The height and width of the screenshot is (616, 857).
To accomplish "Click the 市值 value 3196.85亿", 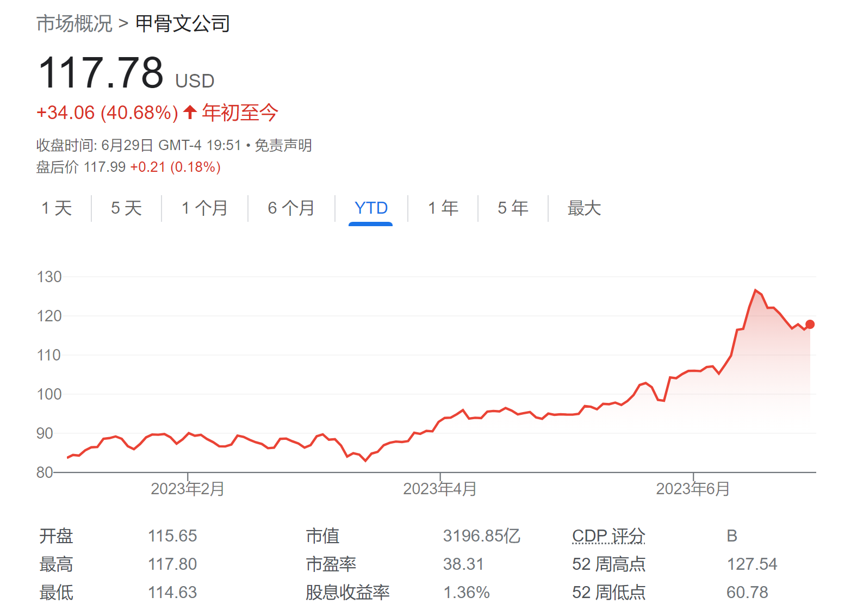I will (482, 536).
